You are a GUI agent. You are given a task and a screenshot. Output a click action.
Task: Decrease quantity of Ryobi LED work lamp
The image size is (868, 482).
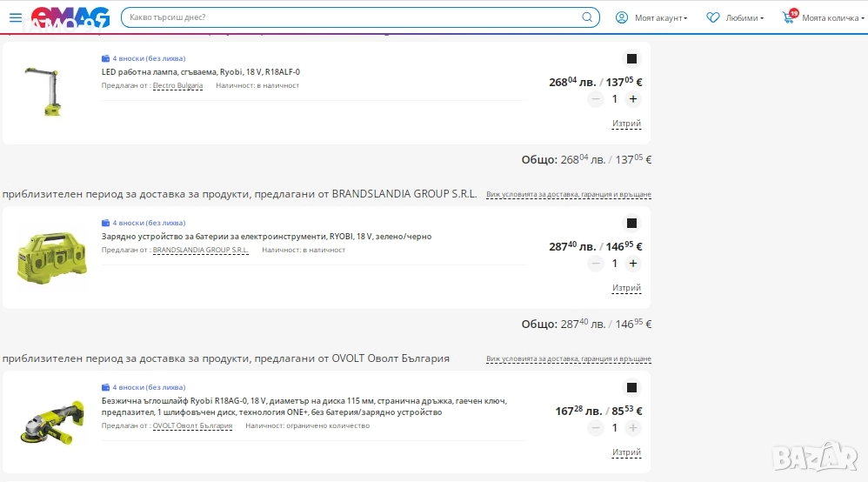pyautogui.click(x=596, y=99)
